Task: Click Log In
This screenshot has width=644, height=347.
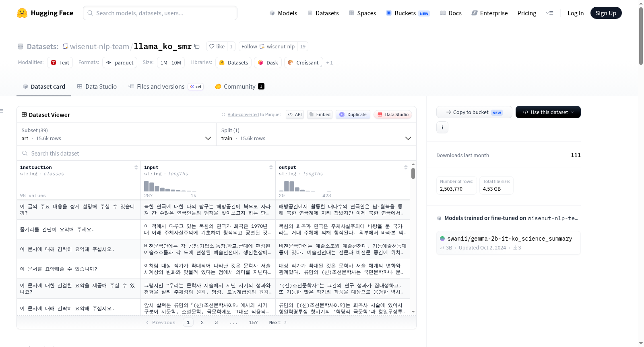Action: click(x=575, y=13)
